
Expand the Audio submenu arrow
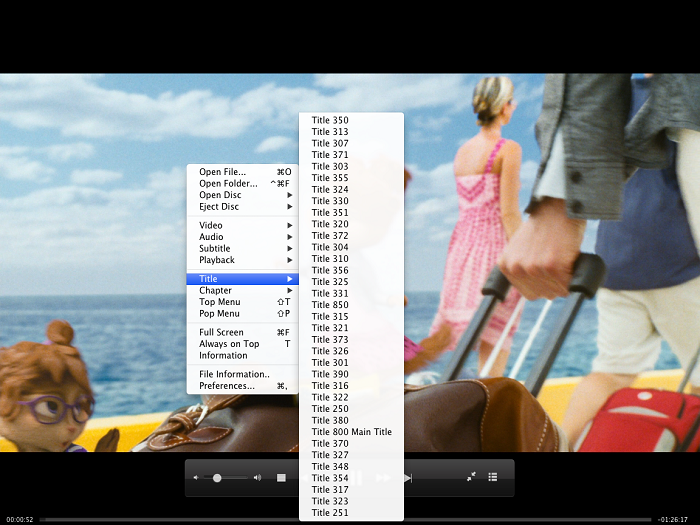290,237
